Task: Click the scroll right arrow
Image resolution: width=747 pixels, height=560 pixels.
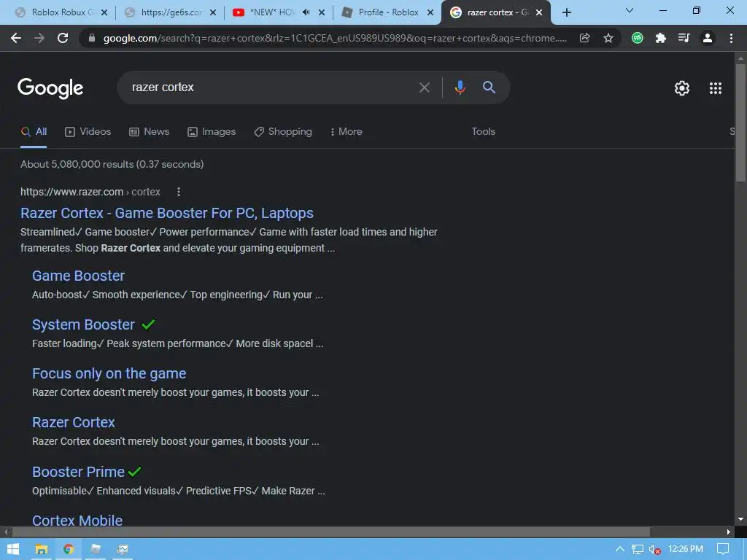Action: pos(729,532)
